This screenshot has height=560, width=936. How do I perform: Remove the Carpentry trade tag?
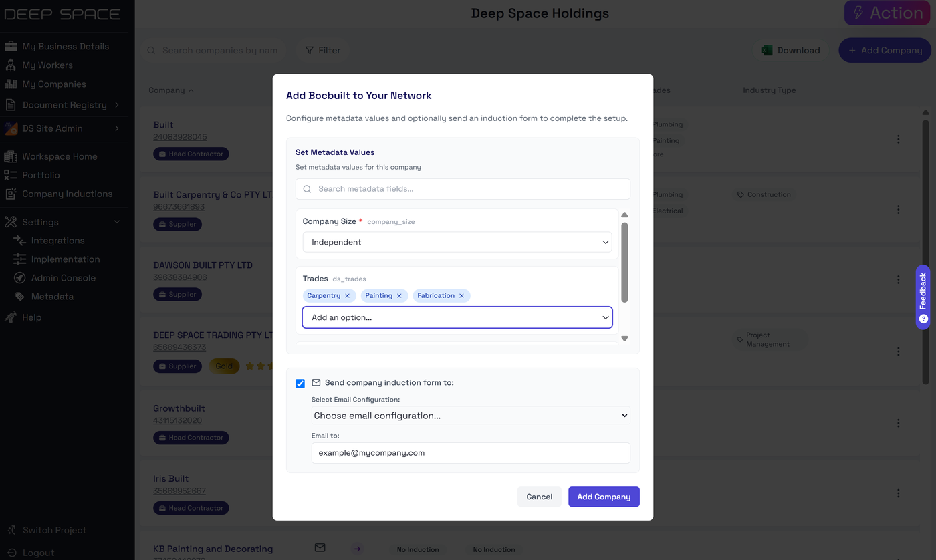click(x=347, y=295)
